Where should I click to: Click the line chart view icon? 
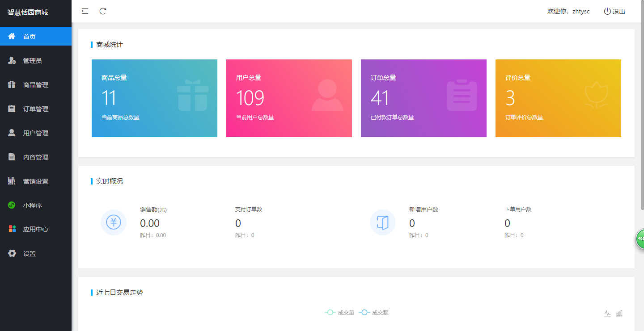coord(607,314)
